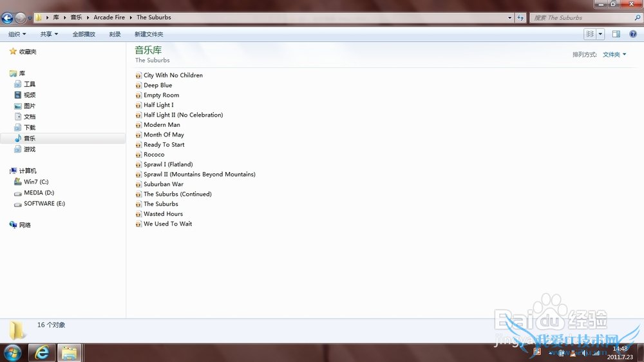Viewport: 644px width, 362px height.
Task: Open the 图片 library
Action: point(24,106)
